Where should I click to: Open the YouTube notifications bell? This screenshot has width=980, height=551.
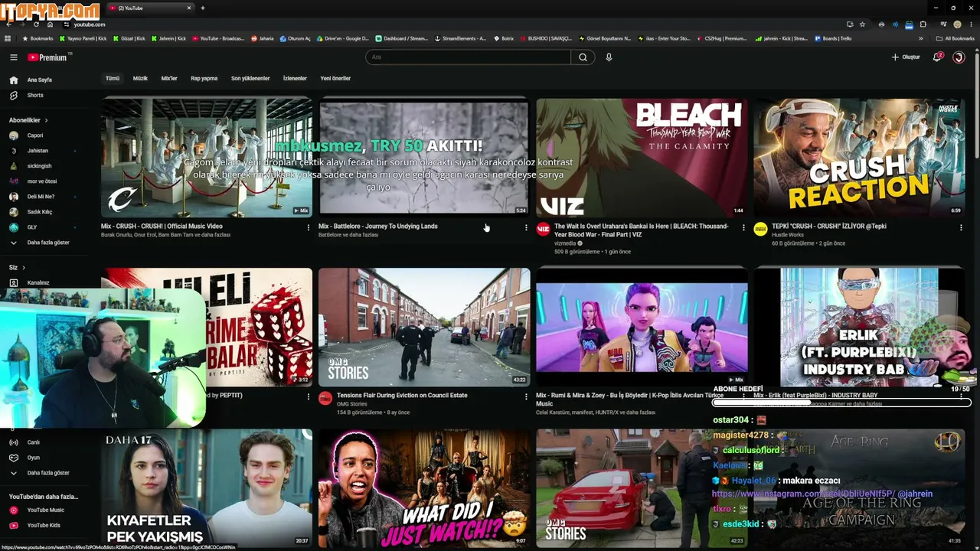(x=937, y=57)
